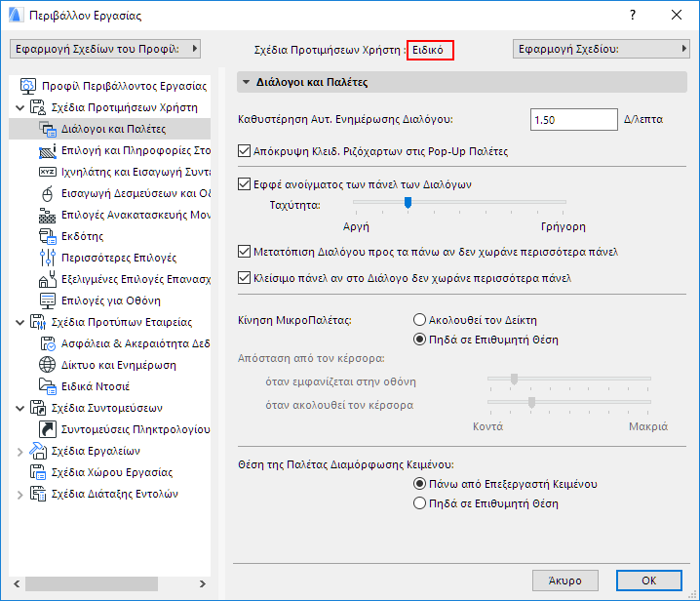Click the Συντομεύσεις Πληκτρολογίου arrow icon
This screenshot has width=700, height=601.
[48, 429]
